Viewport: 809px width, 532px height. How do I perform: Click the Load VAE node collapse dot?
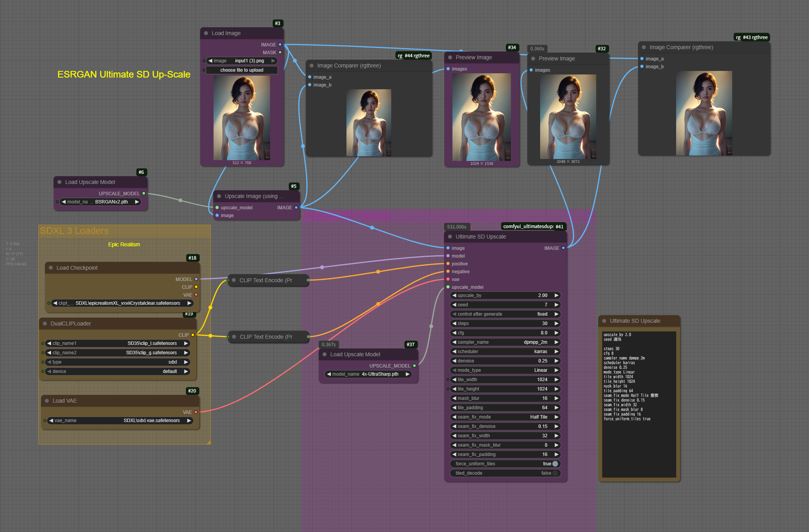tap(47, 401)
